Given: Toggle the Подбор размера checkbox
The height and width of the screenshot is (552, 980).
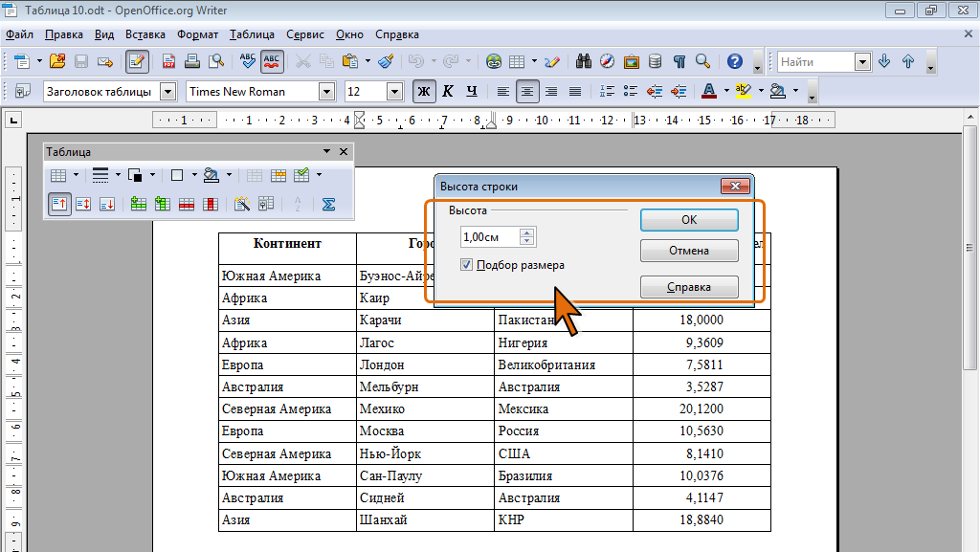Looking at the screenshot, I should pyautogui.click(x=466, y=265).
